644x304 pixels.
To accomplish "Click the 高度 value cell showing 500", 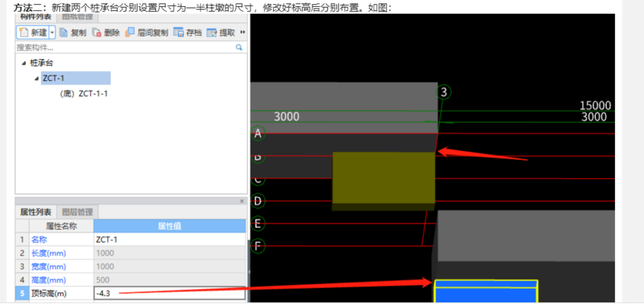I will (169, 280).
